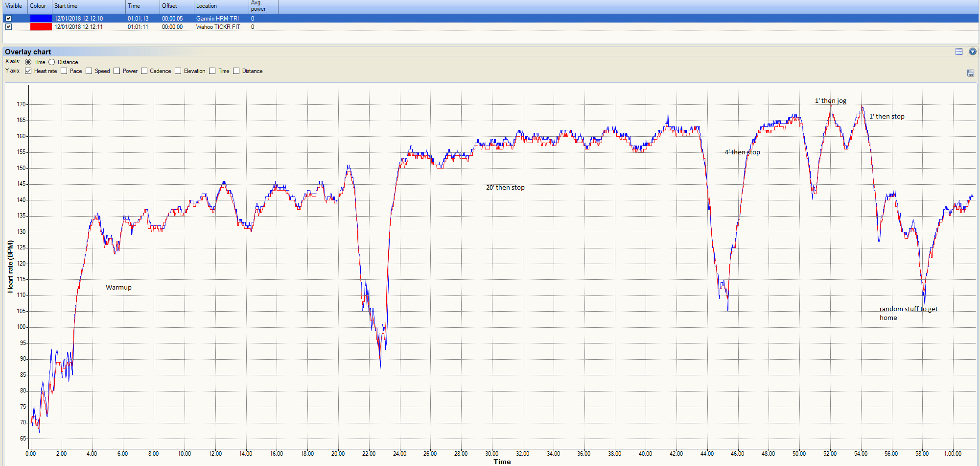Sort by the Offset column header
The image size is (980, 466).
click(177, 6)
